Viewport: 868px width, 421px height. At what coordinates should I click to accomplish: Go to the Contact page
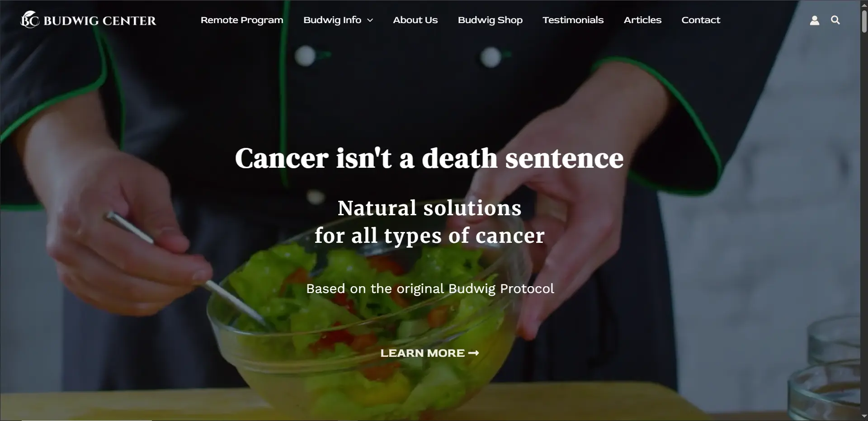point(701,20)
